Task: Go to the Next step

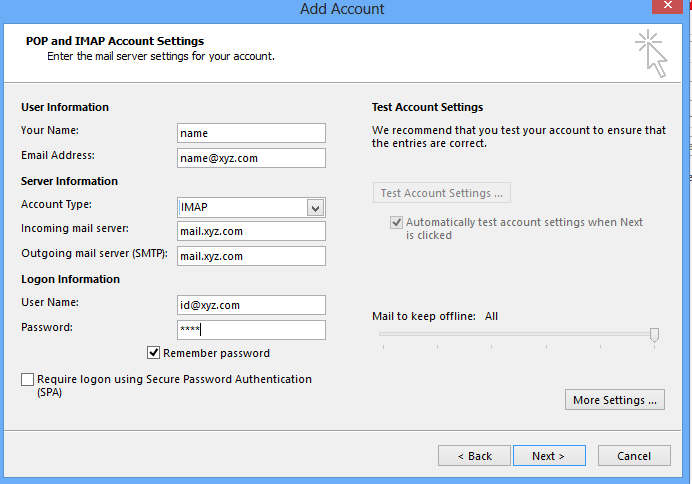Action: point(548,456)
